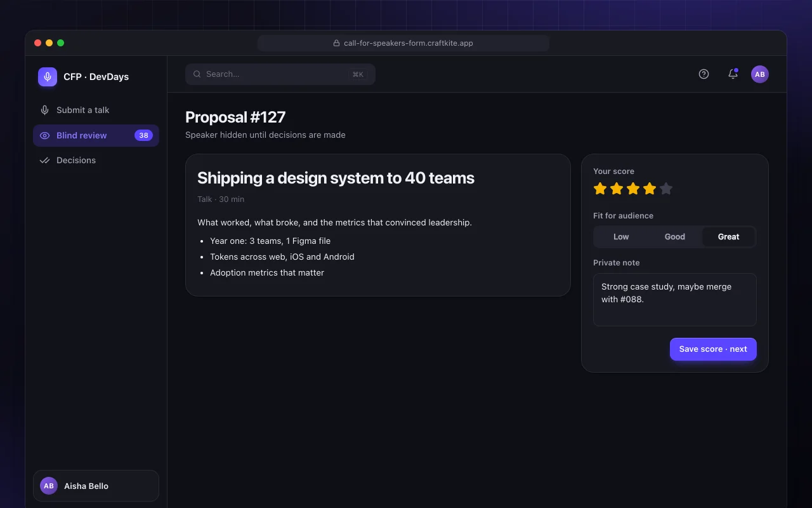Set score to five stars
Viewport: 812px width, 508px height.
tap(665, 189)
